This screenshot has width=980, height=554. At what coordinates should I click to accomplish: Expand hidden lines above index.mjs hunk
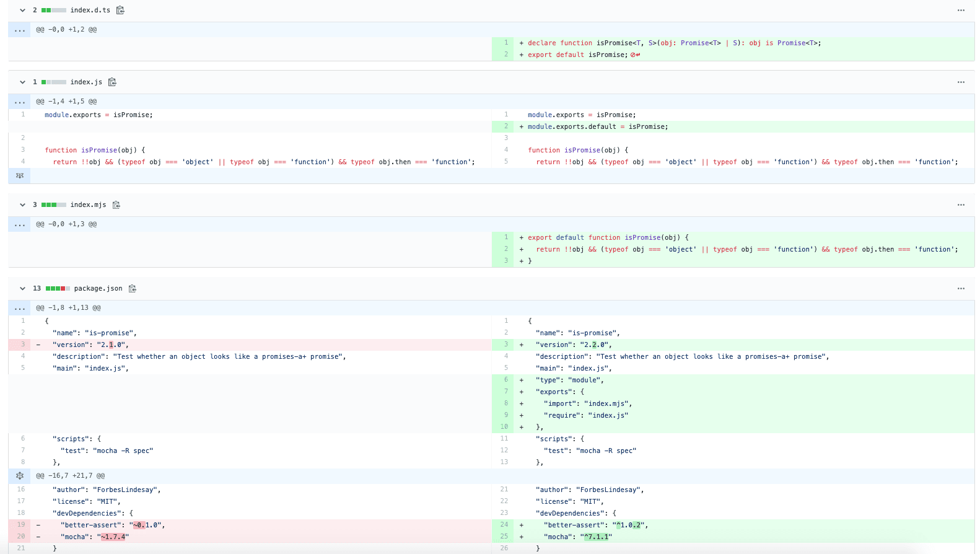[x=19, y=224]
